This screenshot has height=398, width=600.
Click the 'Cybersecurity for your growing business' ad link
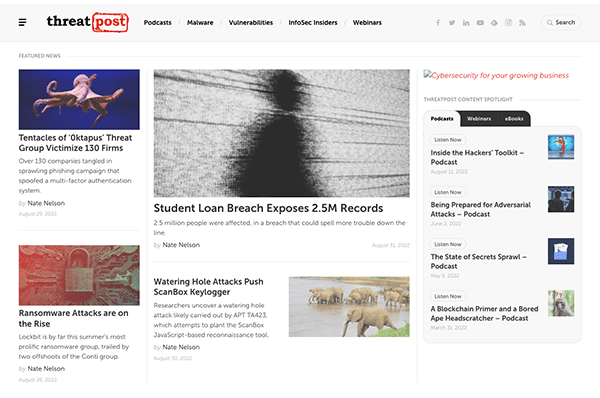point(496,75)
